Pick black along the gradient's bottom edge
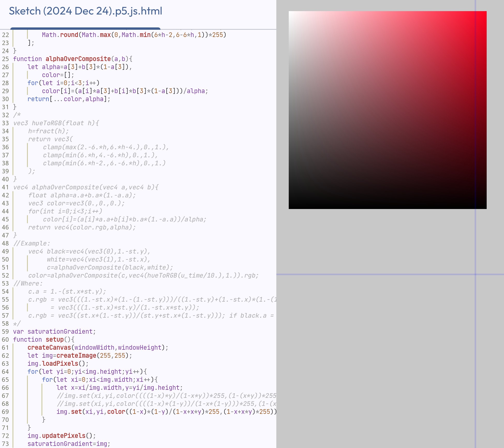504x448 pixels. pos(388,208)
